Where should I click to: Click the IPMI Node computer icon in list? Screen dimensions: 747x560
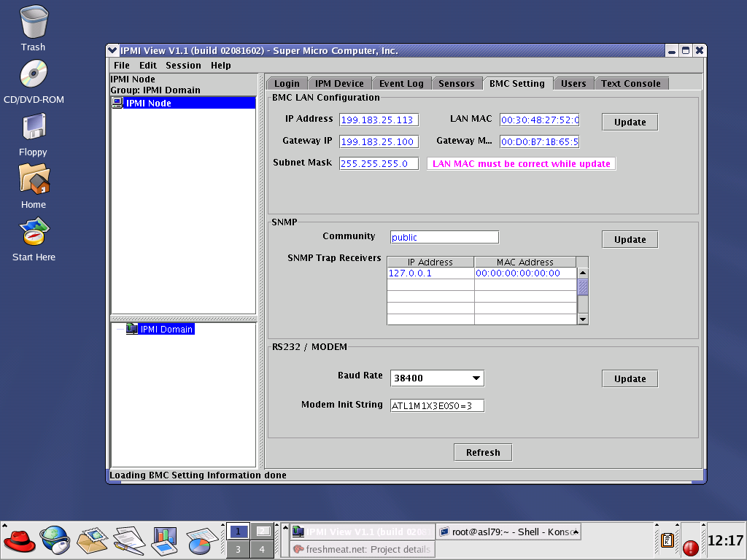pos(117,103)
